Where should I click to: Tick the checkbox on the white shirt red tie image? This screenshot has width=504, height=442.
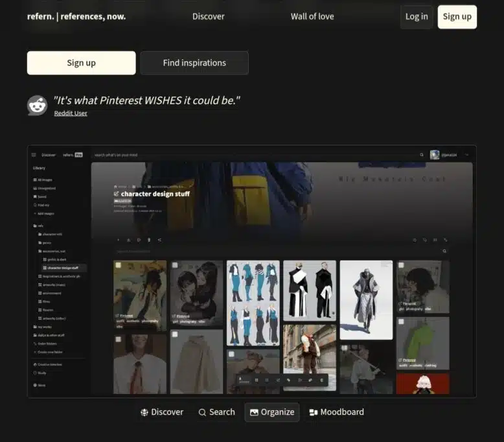(x=119, y=339)
